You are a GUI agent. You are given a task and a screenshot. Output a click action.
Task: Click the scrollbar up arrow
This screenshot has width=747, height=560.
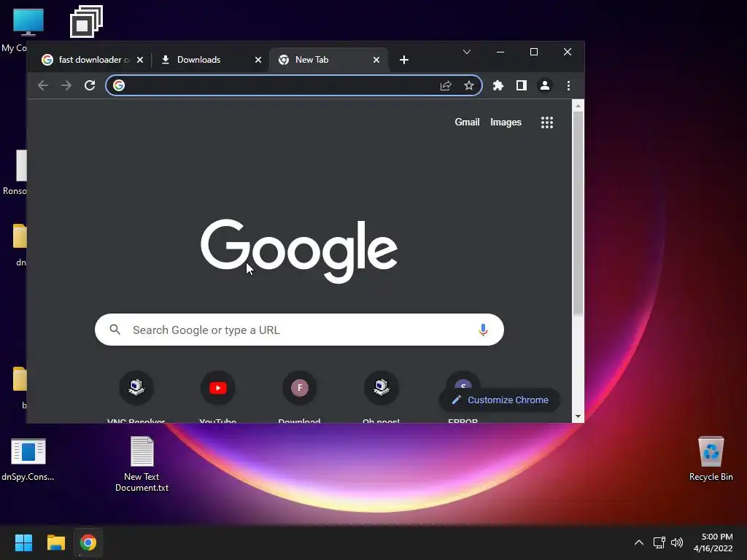tap(578, 106)
